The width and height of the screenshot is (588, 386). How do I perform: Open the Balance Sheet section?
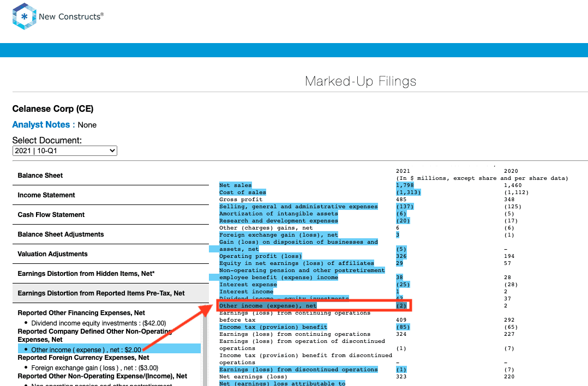coord(111,176)
